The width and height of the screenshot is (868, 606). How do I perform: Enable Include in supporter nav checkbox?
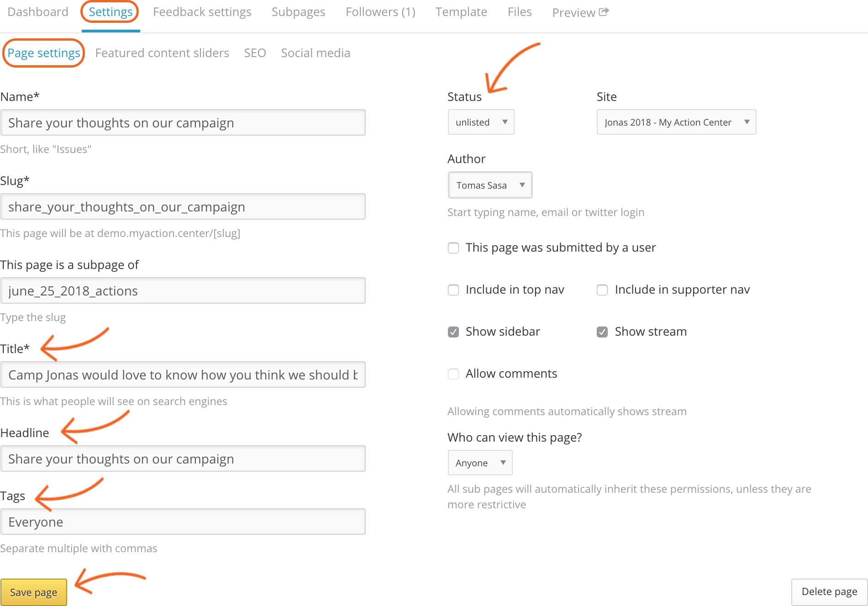pyautogui.click(x=602, y=290)
